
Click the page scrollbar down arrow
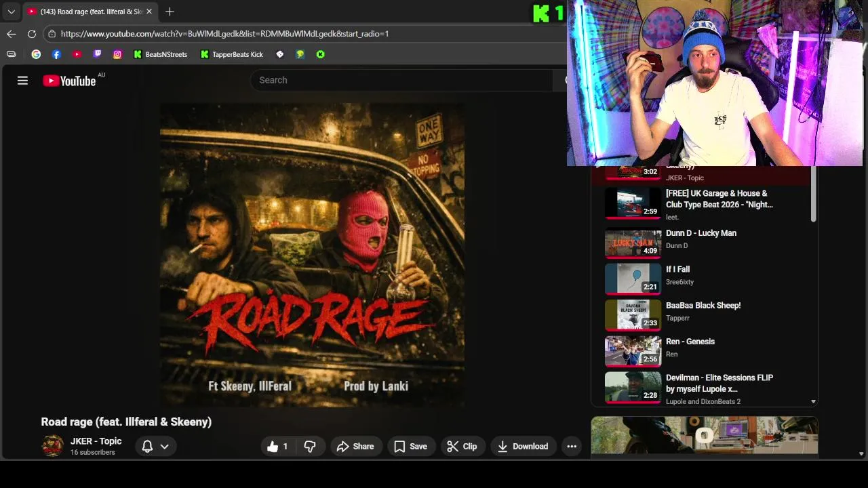click(861, 454)
